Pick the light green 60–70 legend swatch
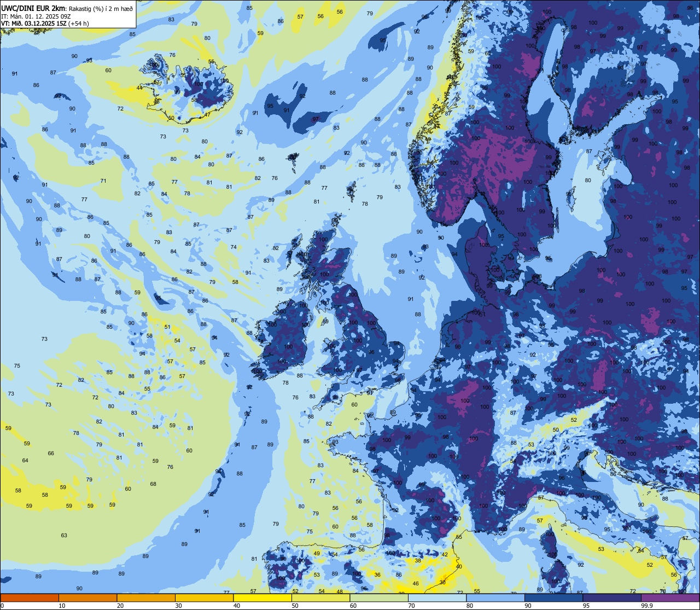This screenshot has width=700, height=610. coord(379,597)
